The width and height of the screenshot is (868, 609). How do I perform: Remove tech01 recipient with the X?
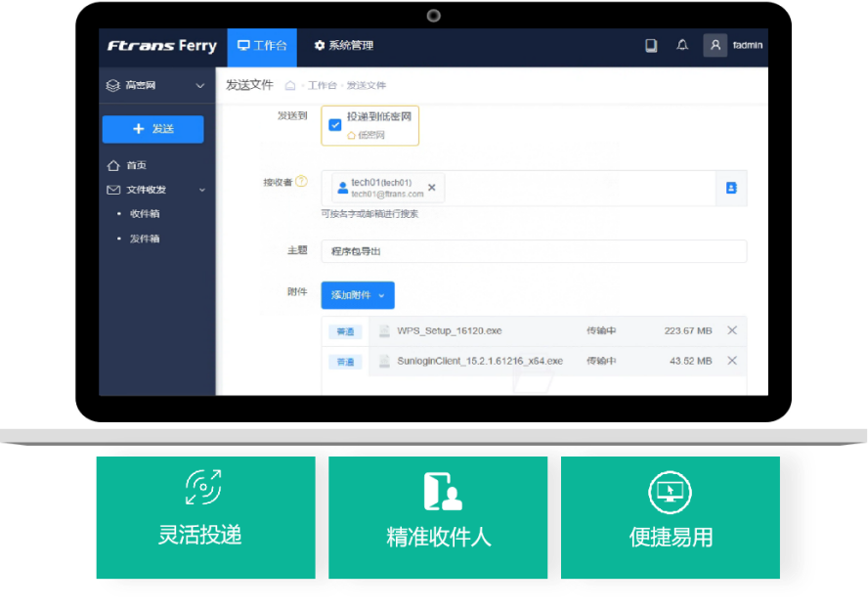(431, 188)
